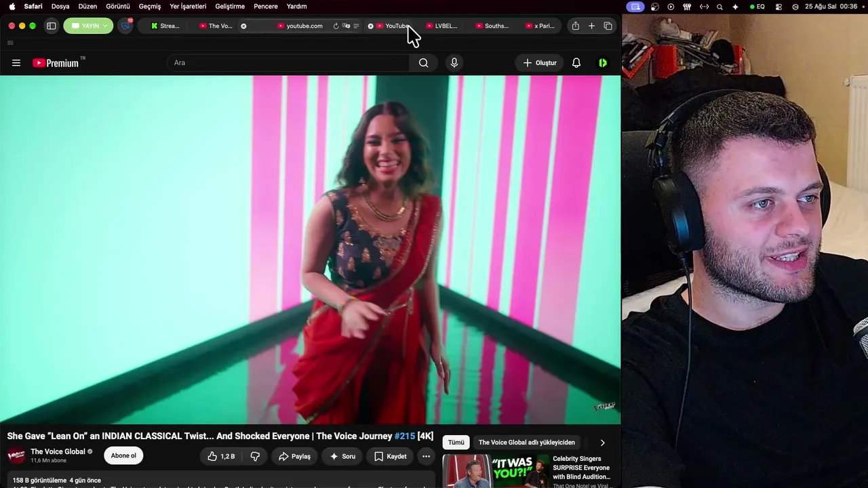Open The Voice Global channel name
The height and width of the screenshot is (488, 868).
[x=58, y=451]
